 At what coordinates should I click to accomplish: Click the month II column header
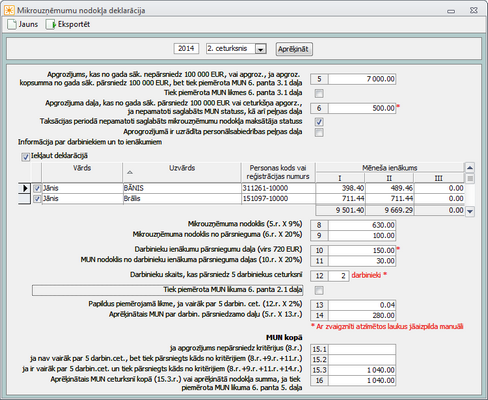pos(389,178)
